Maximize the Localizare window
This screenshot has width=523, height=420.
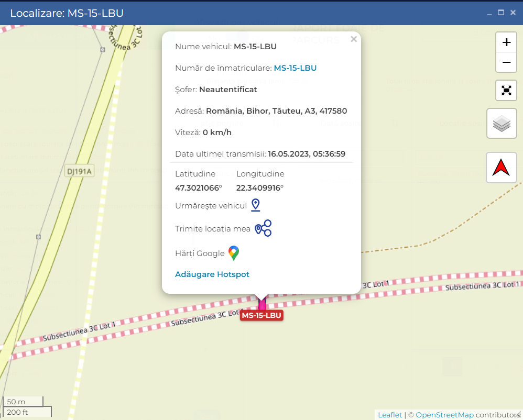tap(500, 13)
